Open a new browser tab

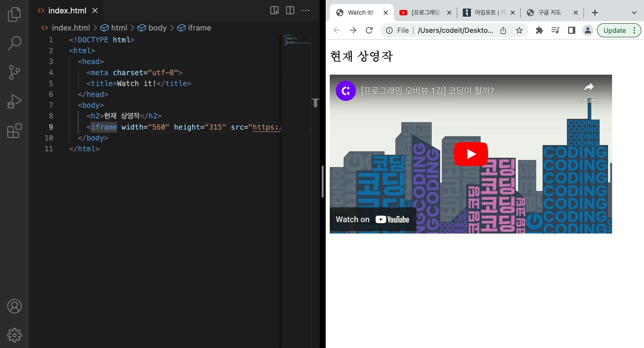595,12
